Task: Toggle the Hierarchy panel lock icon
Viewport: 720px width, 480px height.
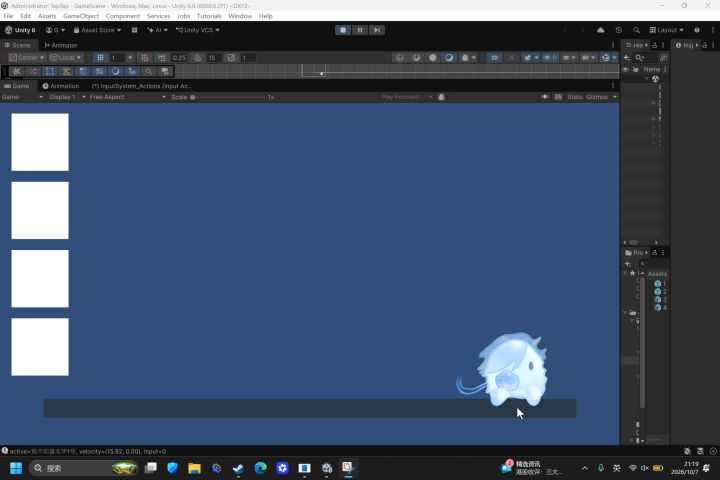Action: pos(655,45)
